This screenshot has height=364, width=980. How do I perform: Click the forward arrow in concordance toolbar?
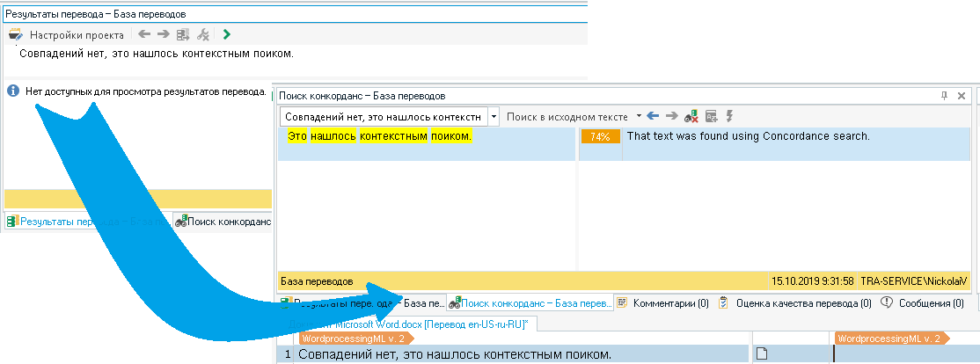pyautogui.click(x=672, y=116)
